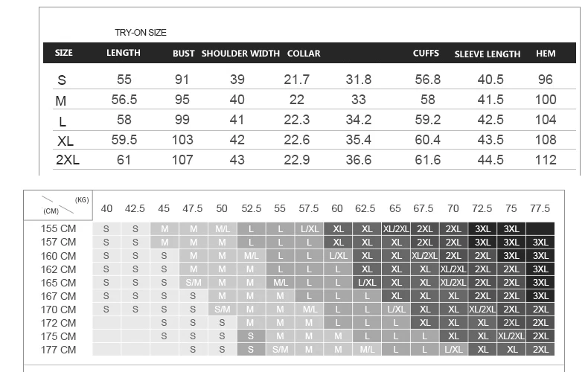Click the XL bust value 103
This screenshot has height=372, width=588.
point(182,140)
